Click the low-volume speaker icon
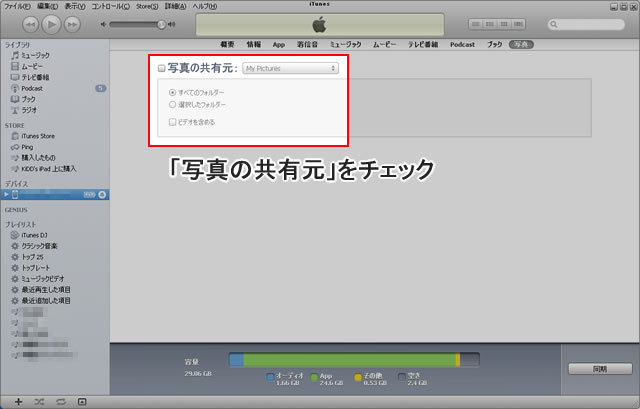The width and height of the screenshot is (640, 409). tap(103, 24)
